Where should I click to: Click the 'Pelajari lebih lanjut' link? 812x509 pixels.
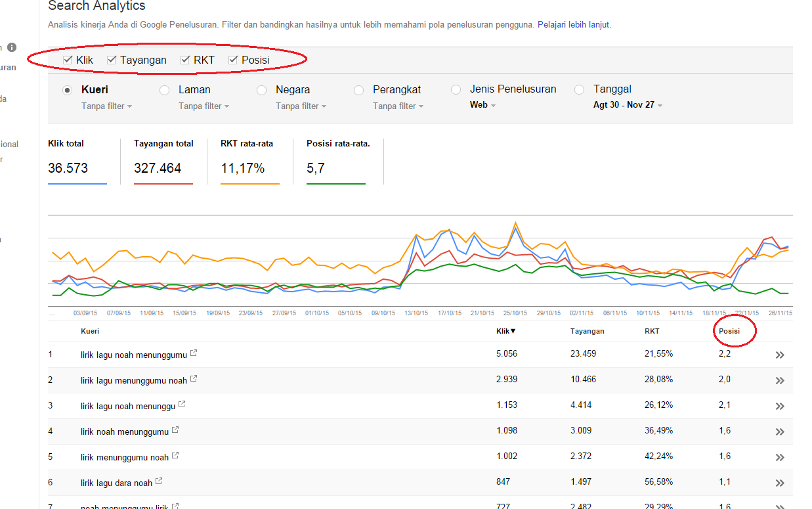tap(573, 25)
